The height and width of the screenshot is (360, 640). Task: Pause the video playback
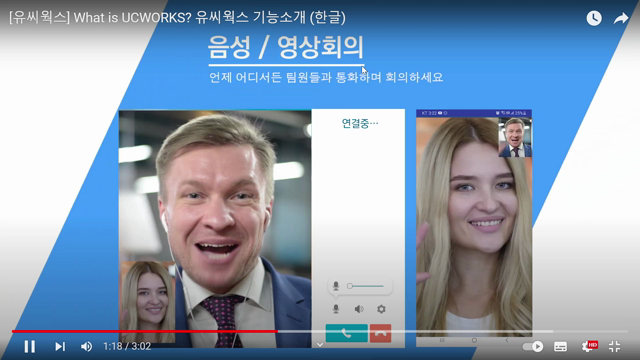29,347
